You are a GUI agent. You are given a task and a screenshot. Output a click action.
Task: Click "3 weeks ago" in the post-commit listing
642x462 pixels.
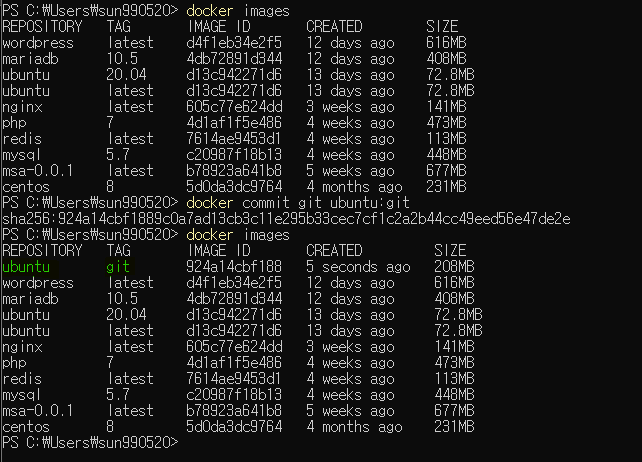point(350,347)
